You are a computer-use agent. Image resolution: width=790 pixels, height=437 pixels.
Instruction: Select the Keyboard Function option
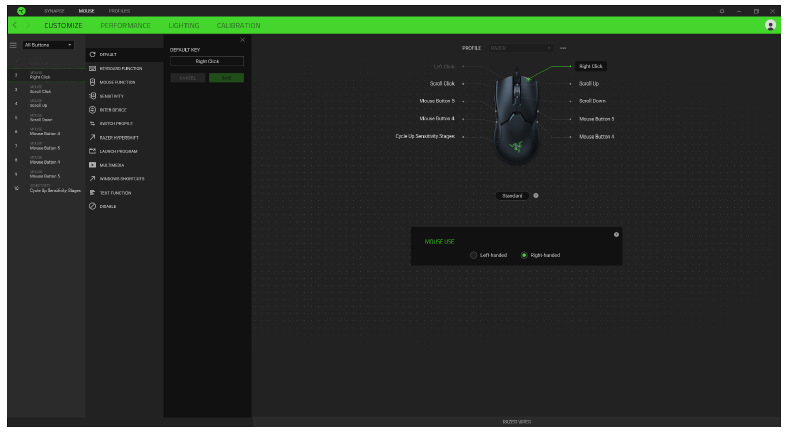(124, 69)
